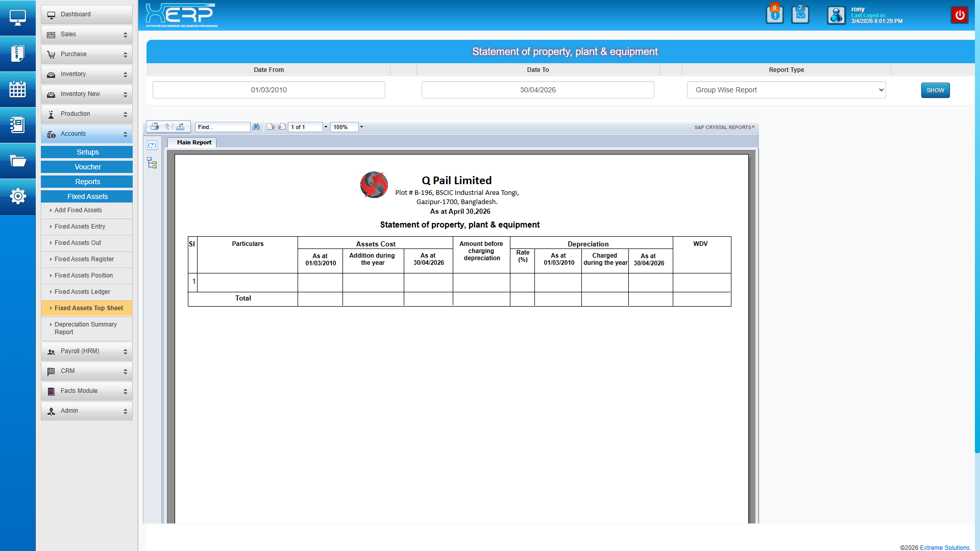Open the alert notifications icon
The width and height of the screenshot is (980, 551).
pyautogui.click(x=774, y=15)
